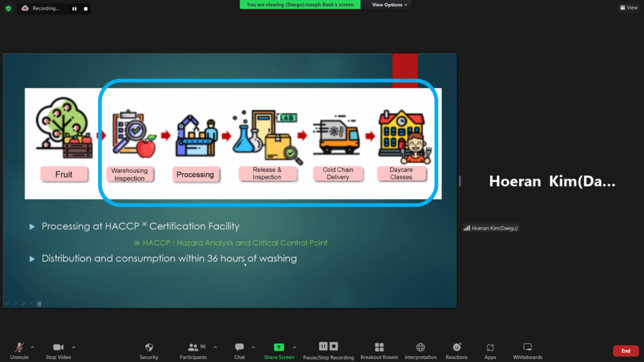Click the View layout button
Screen dimensions: 644x362
(x=628, y=8)
